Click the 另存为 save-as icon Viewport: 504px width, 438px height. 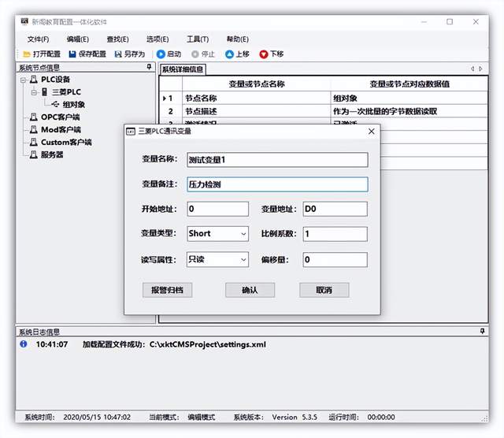click(x=118, y=54)
